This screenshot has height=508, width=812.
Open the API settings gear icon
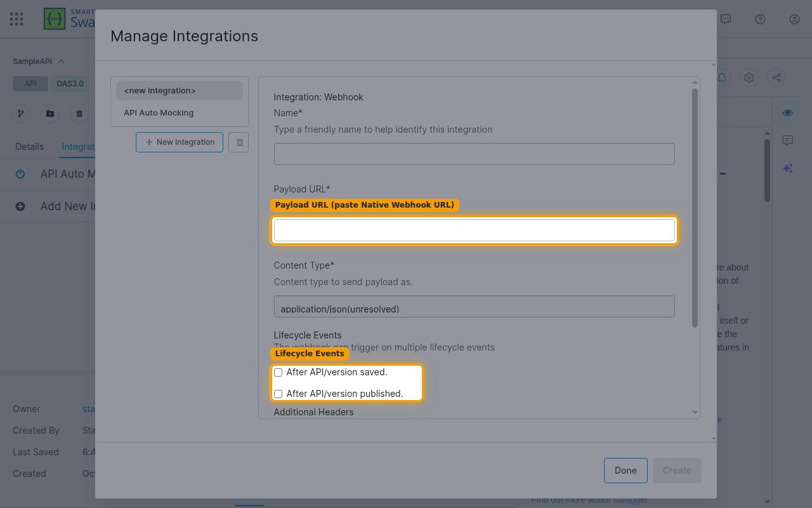pyautogui.click(x=749, y=77)
